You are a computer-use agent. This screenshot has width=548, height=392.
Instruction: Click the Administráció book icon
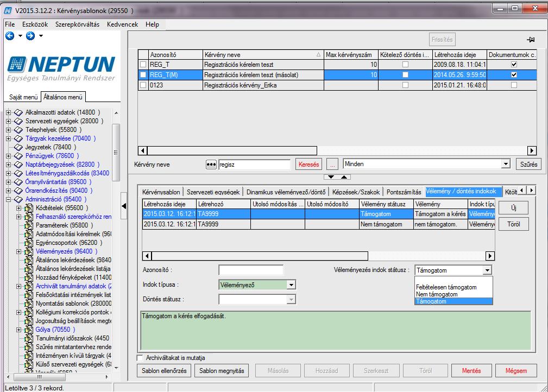18,199
